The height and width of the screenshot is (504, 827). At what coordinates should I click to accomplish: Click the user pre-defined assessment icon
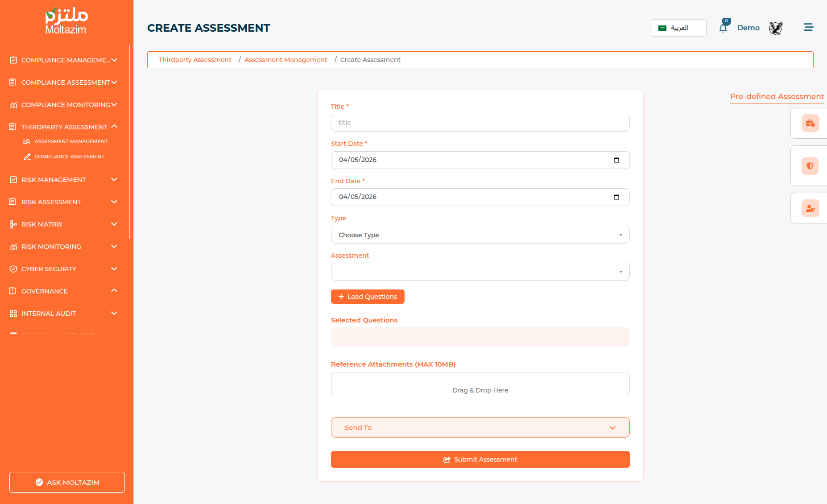click(x=810, y=208)
